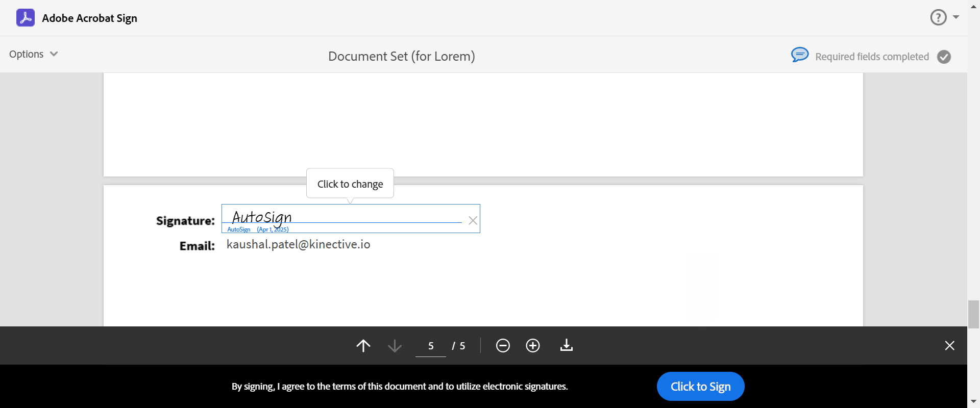The image size is (980, 408).
Task: Close the dark page navigation toolbar
Action: click(x=949, y=346)
